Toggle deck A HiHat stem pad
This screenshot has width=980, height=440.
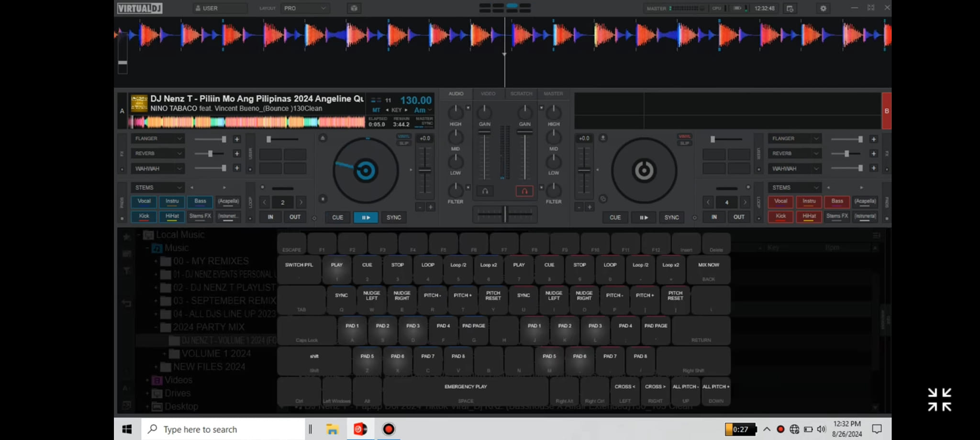pyautogui.click(x=172, y=216)
